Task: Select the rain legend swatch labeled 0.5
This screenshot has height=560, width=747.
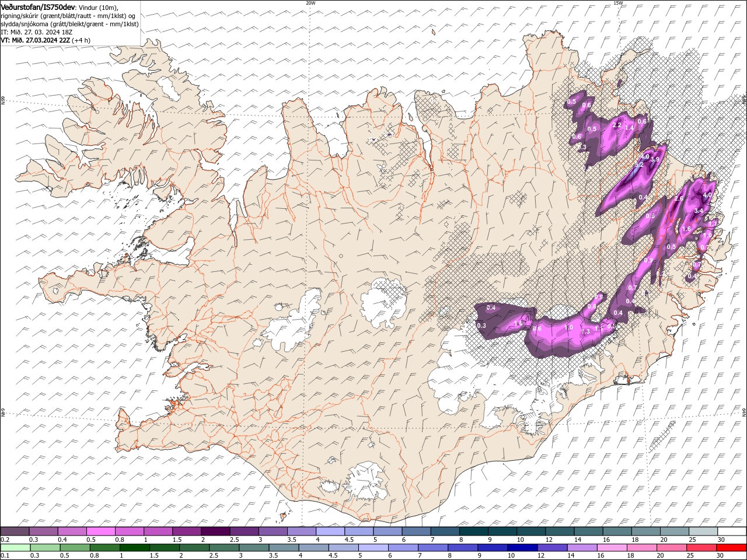Action: 75,548
